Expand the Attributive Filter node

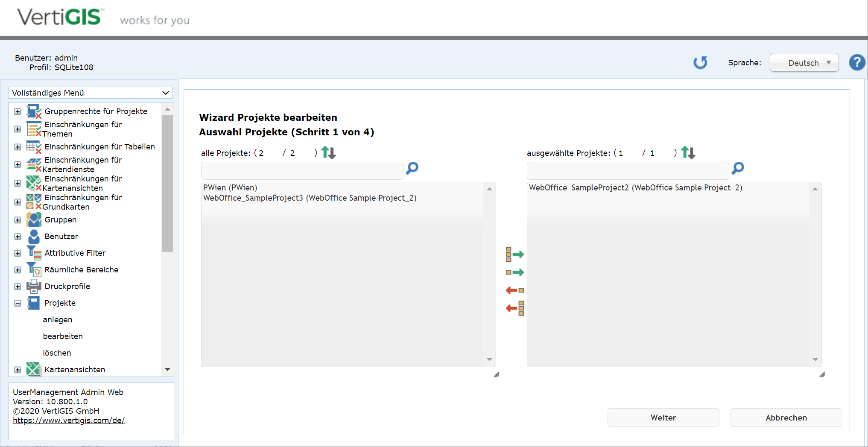pos(18,253)
